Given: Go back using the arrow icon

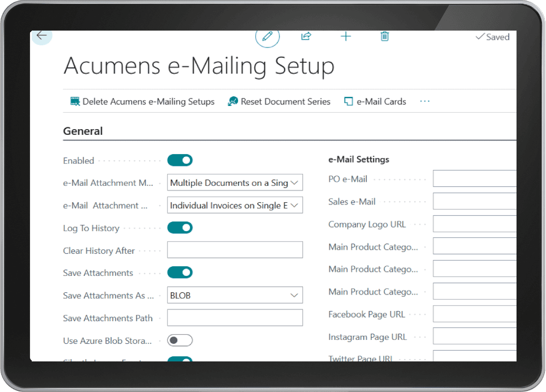Looking at the screenshot, I should [x=42, y=36].
